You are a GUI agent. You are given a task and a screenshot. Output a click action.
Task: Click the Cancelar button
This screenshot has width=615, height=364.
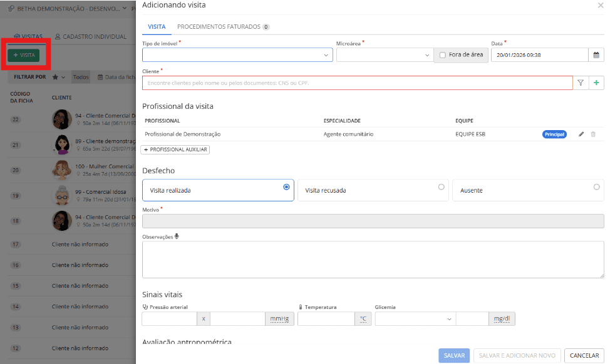click(584, 355)
